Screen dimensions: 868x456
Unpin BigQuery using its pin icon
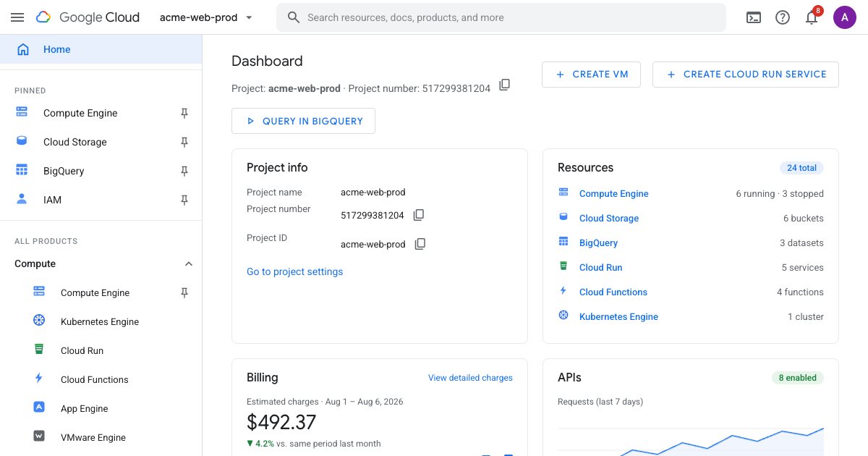(x=184, y=171)
